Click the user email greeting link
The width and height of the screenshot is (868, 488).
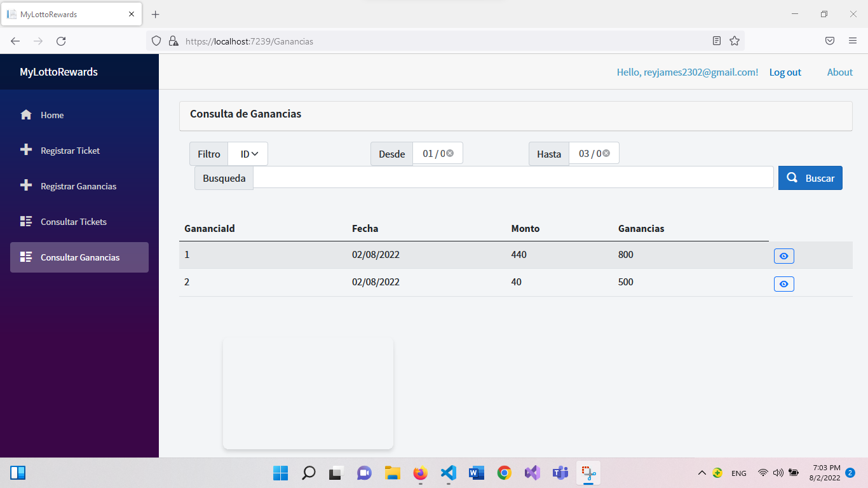(688, 72)
